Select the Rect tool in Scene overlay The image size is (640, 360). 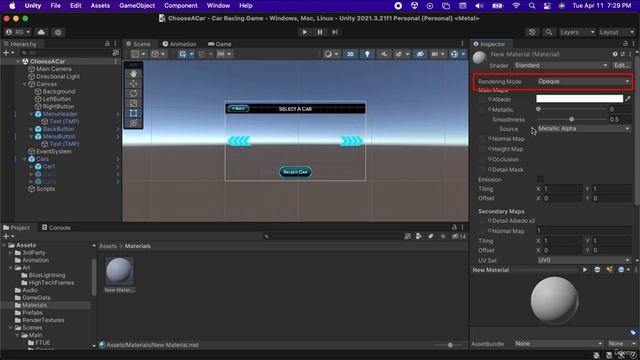[133, 113]
